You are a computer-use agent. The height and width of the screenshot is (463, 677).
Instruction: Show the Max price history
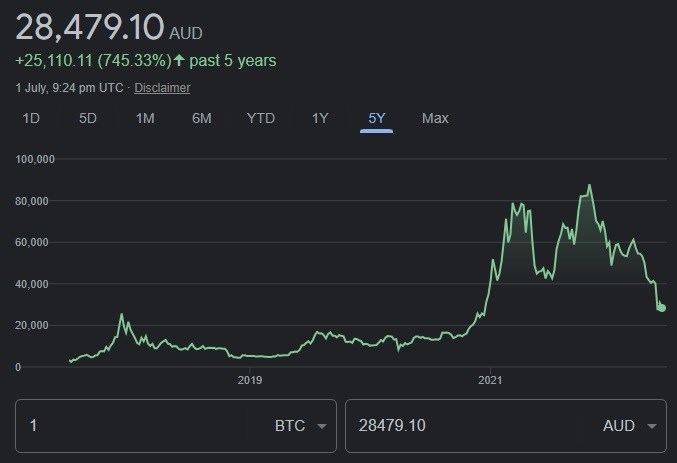coord(435,118)
